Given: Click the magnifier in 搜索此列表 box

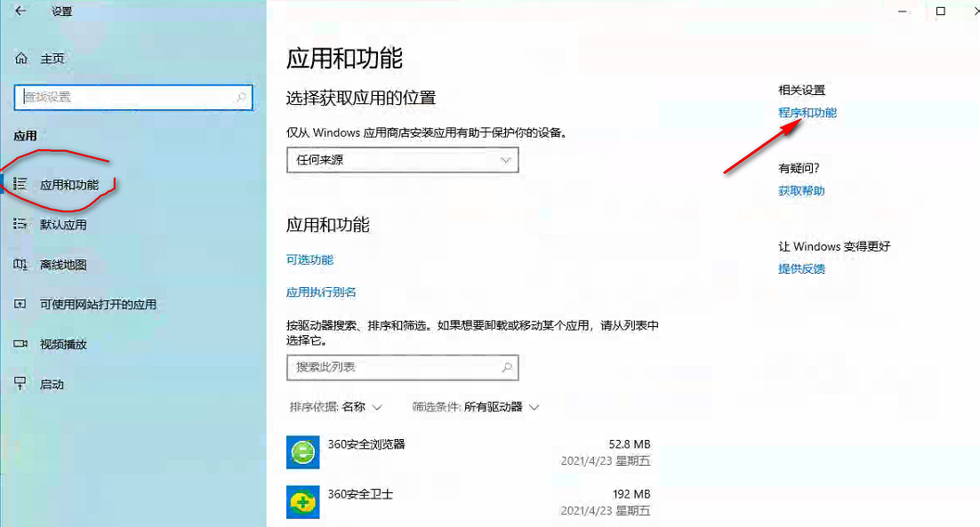Looking at the screenshot, I should [x=507, y=367].
